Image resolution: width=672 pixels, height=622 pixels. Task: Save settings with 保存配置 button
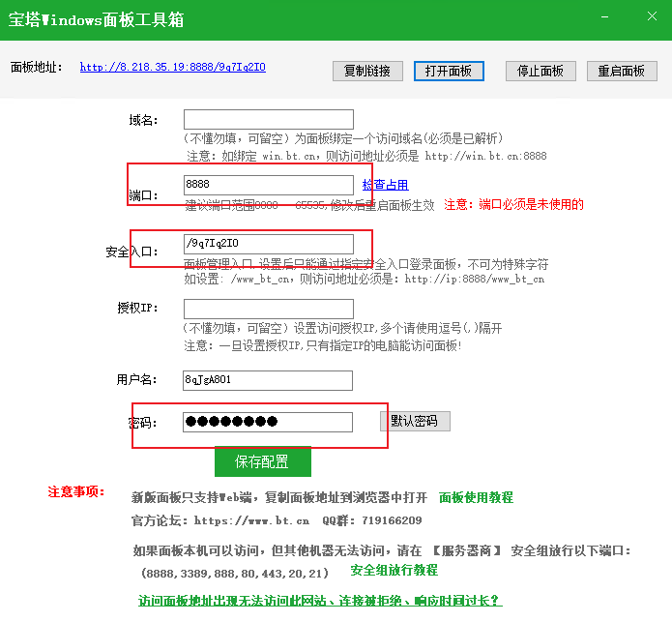263,461
